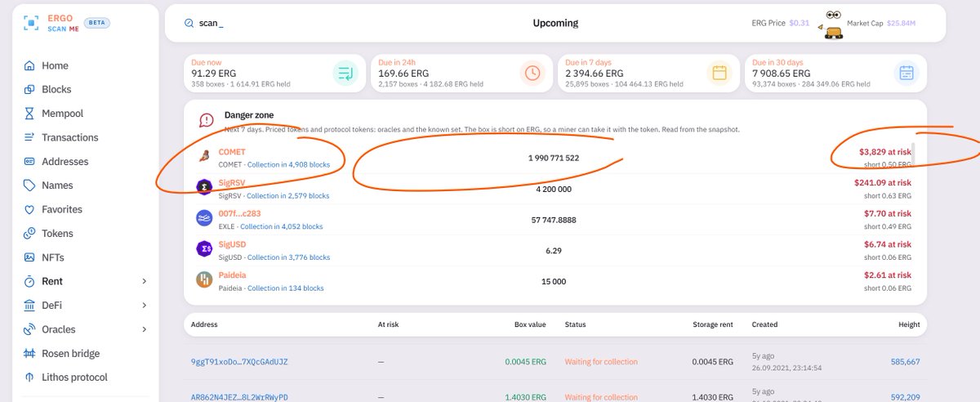Click the Paideia token icon
The width and height of the screenshot is (980, 402).
(x=204, y=279)
